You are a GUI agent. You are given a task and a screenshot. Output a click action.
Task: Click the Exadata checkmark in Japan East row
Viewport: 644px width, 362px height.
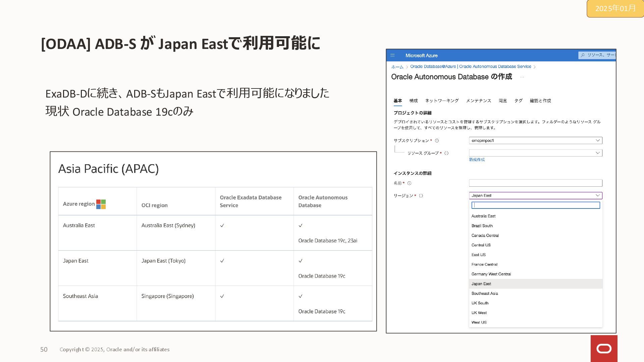coord(222,261)
